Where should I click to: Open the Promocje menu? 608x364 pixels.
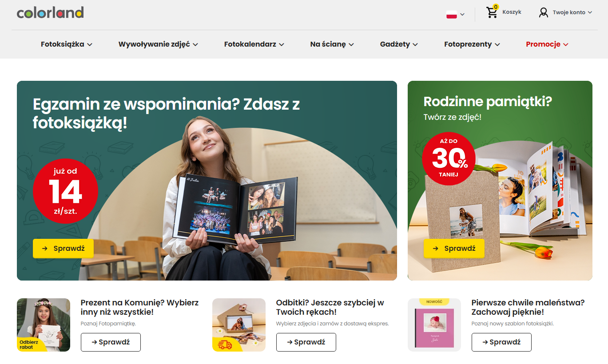pyautogui.click(x=547, y=44)
